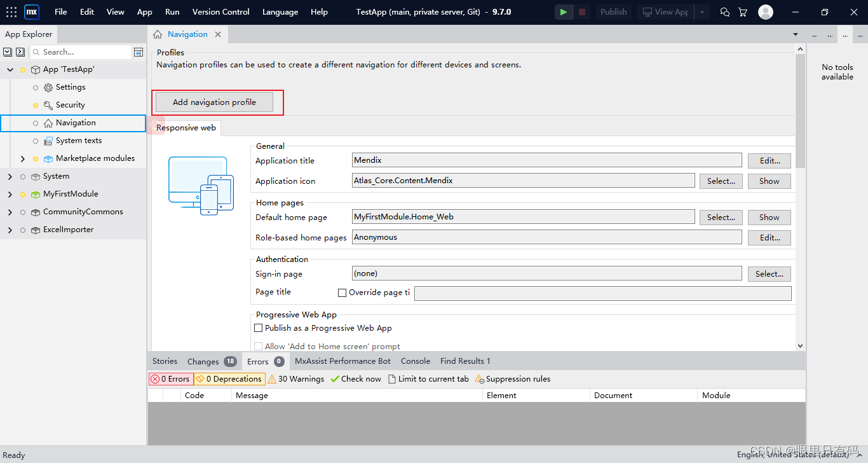Enable Override page title checkbox

pos(342,293)
